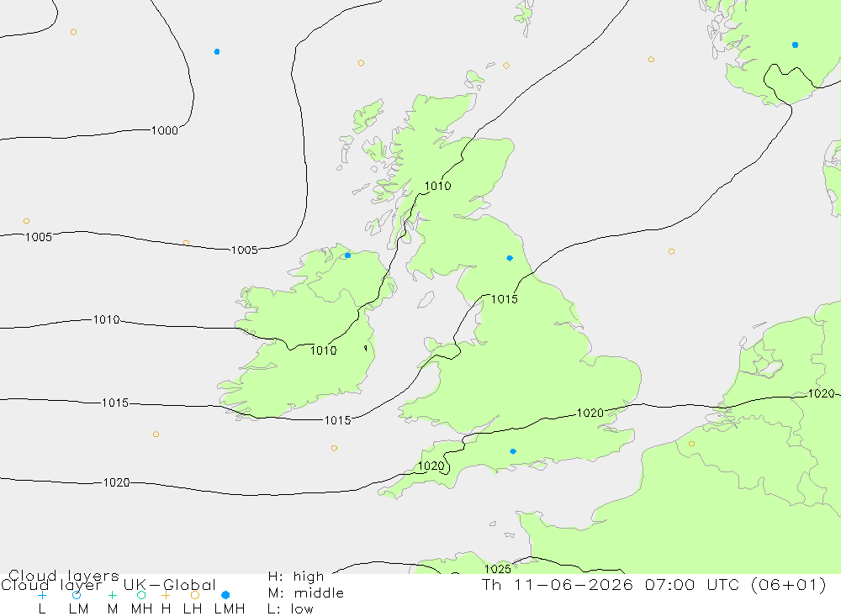The image size is (841, 616).
Task: Click the '1025' isobar label over Brittany
Action: [498, 569]
